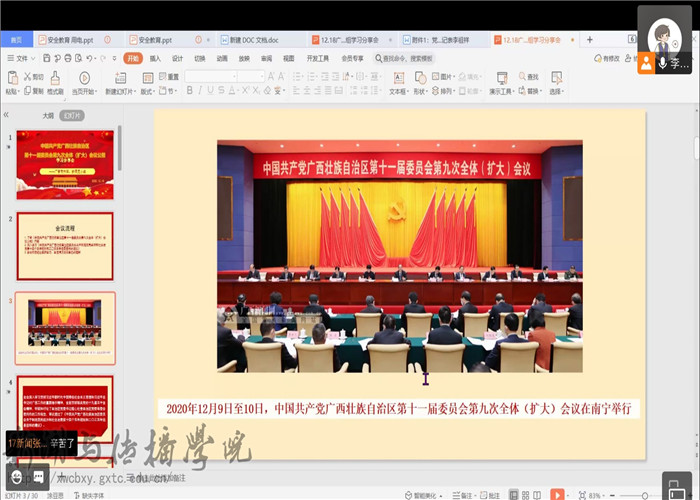Click the chat bubble icon in meeting overlay

tap(38, 477)
